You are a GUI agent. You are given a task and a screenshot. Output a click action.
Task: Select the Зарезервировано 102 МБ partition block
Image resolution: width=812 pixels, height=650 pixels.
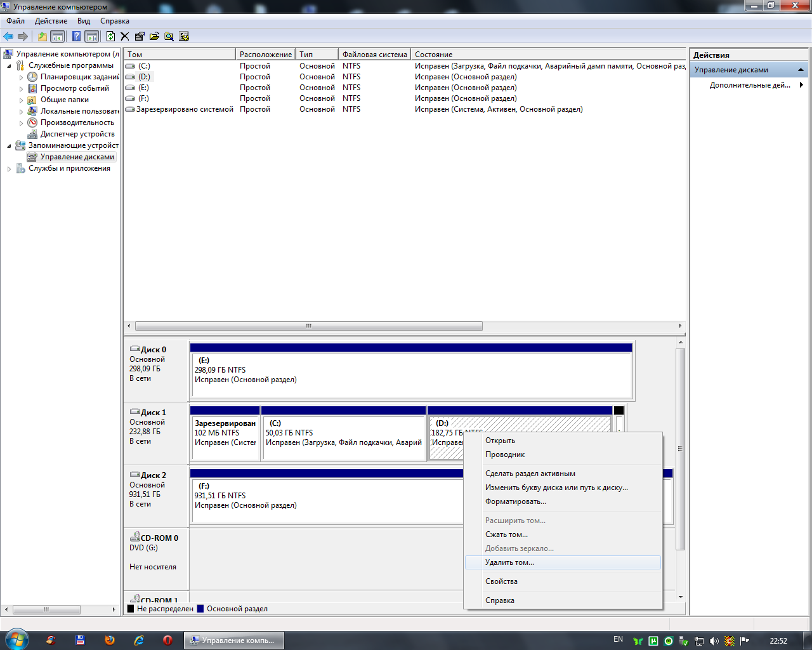(225, 434)
